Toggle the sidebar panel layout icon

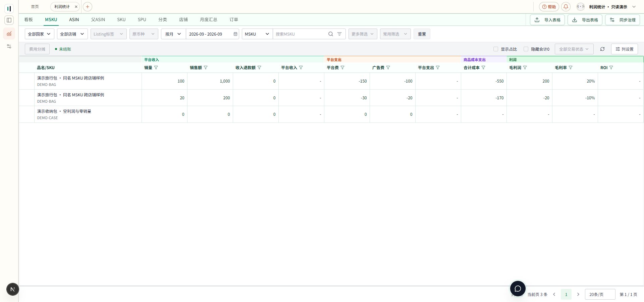tap(9, 20)
